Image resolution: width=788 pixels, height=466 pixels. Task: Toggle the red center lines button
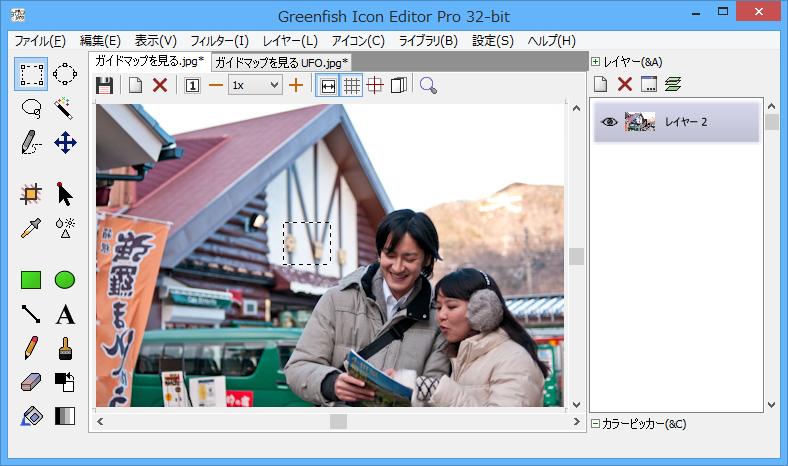(375, 86)
